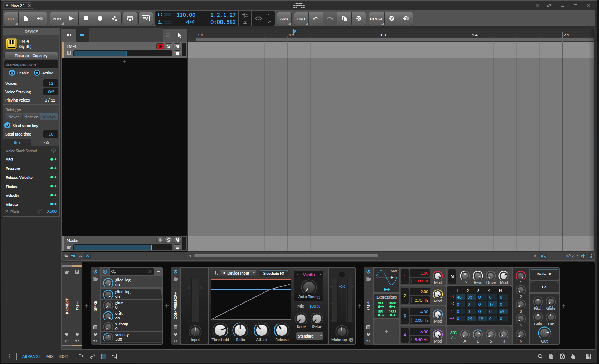The image size is (599, 364).
Task: Open the Standard mode dropdown in compressor
Action: pos(310,336)
